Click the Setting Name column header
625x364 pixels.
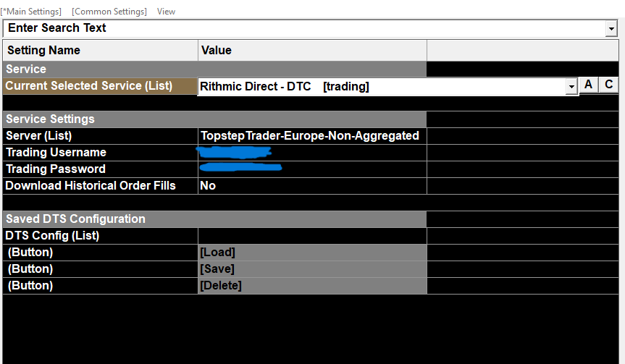pyautogui.click(x=100, y=51)
